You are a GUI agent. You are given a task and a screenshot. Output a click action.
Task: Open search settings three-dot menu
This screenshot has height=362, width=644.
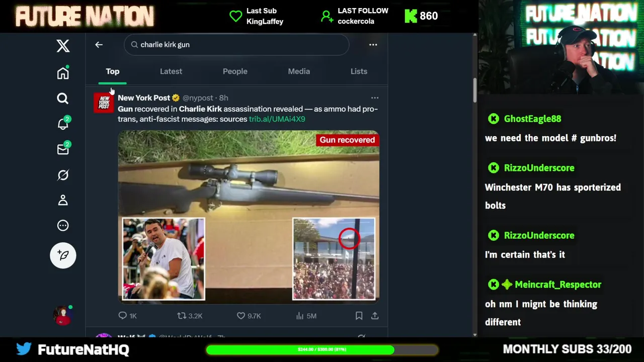[x=373, y=45]
